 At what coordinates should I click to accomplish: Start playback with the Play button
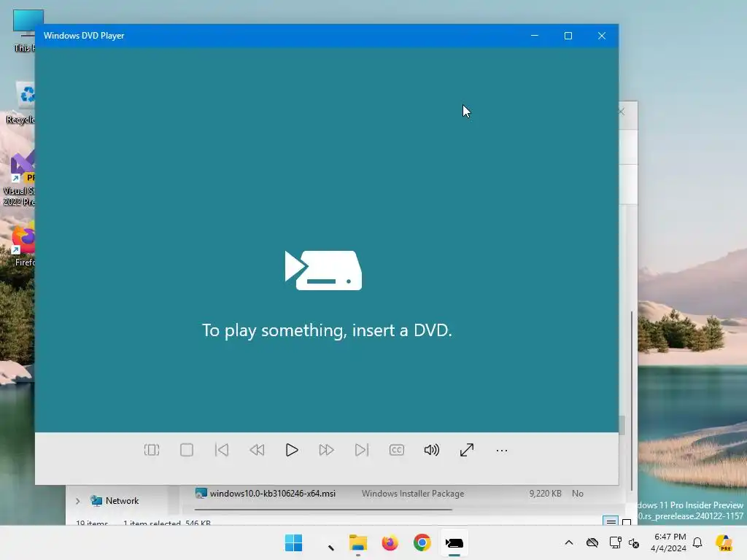pos(292,450)
